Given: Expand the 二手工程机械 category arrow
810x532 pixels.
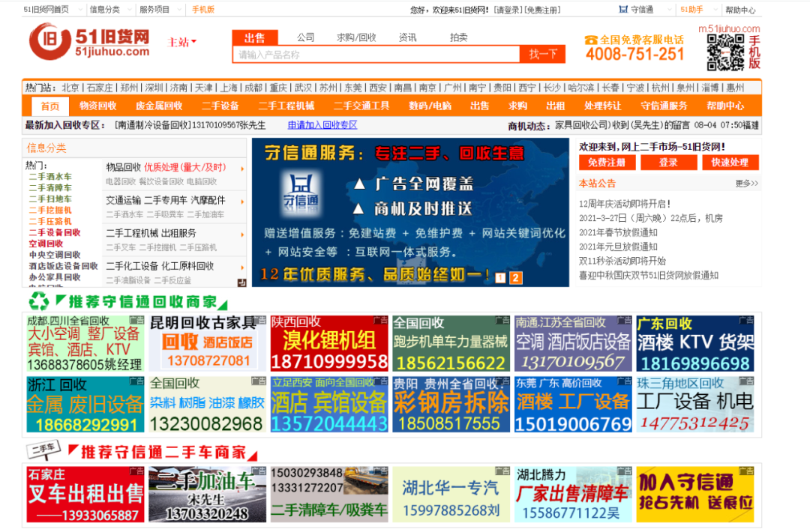Looking at the screenshot, I should click(242, 235).
